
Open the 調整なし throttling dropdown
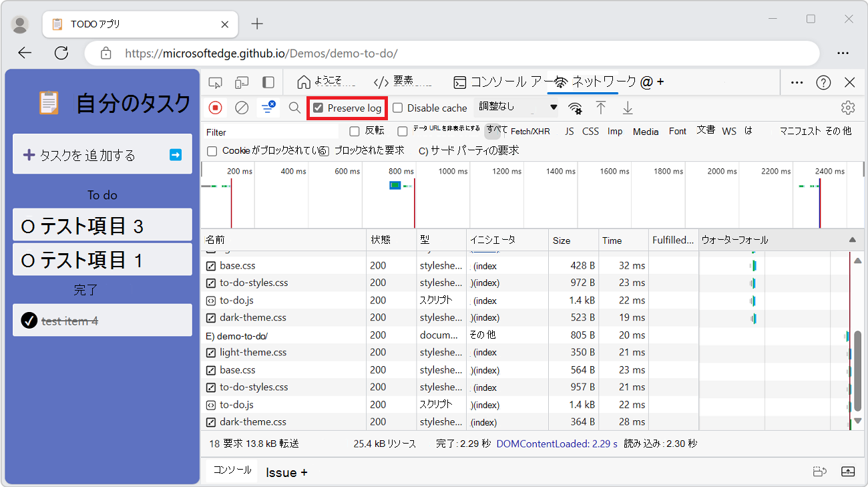517,107
